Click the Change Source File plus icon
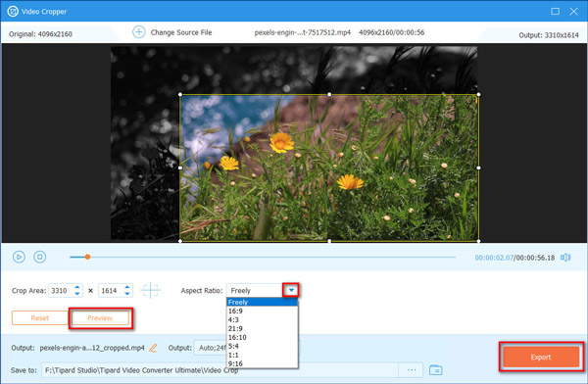 point(139,32)
